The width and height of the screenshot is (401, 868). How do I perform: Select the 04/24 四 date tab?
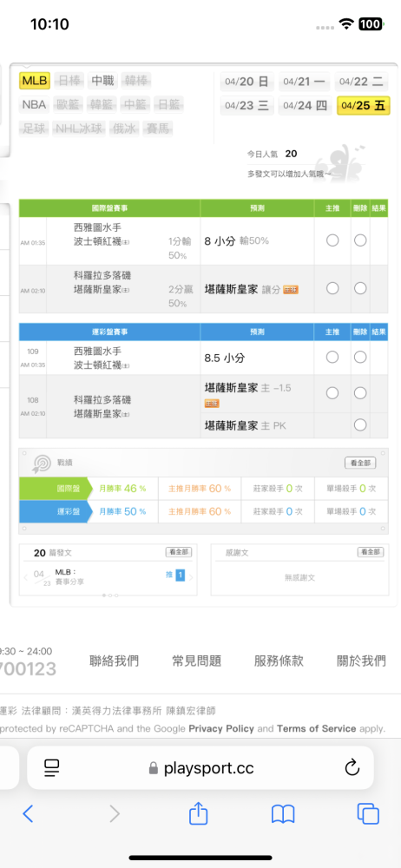click(305, 105)
